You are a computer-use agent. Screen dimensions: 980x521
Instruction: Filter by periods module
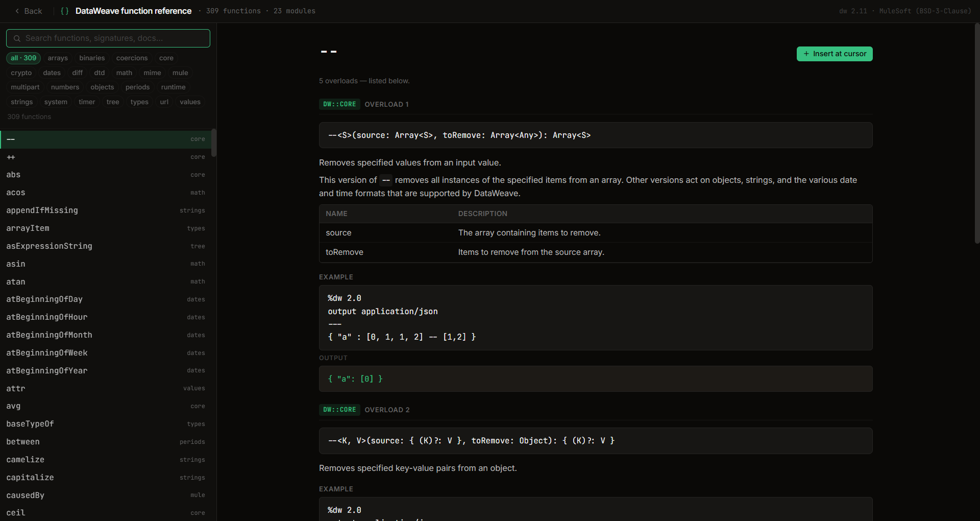pyautogui.click(x=138, y=87)
